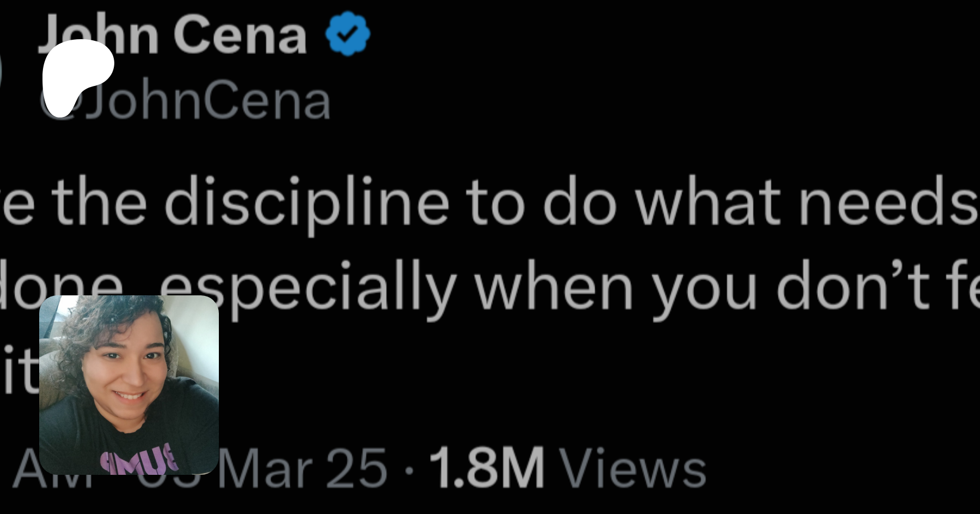Click the blue verified checkmark badge
Image resolution: width=980 pixels, height=514 pixels.
(347, 34)
